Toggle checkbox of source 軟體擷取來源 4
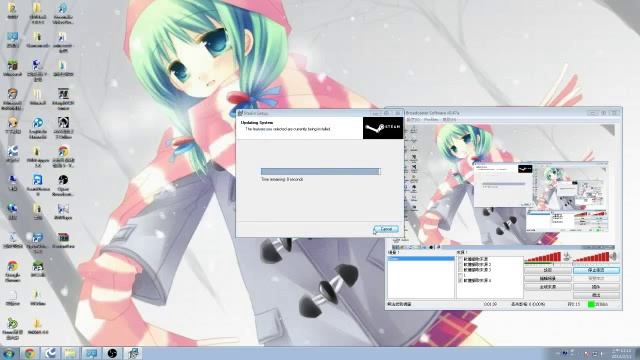640x360 pixels. tap(460, 280)
